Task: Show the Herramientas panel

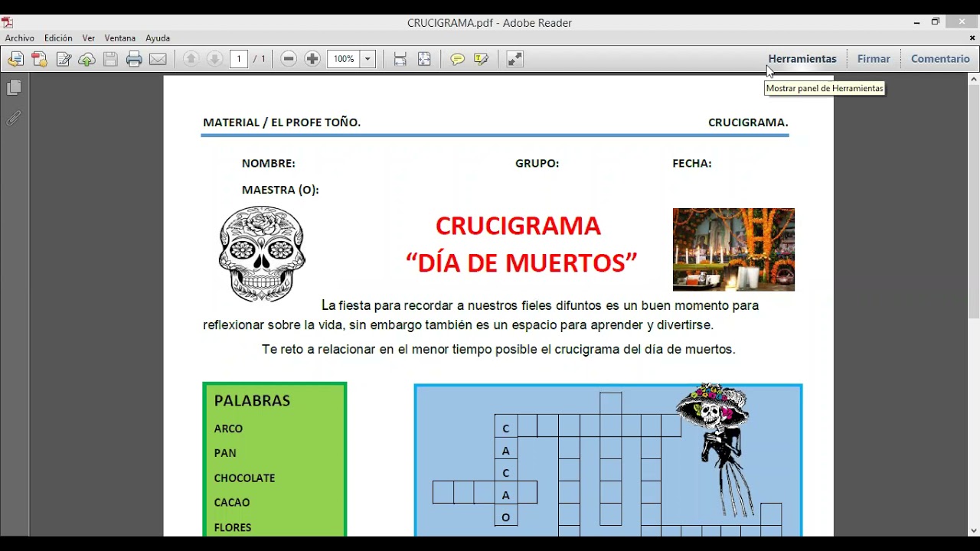Action: (x=802, y=59)
